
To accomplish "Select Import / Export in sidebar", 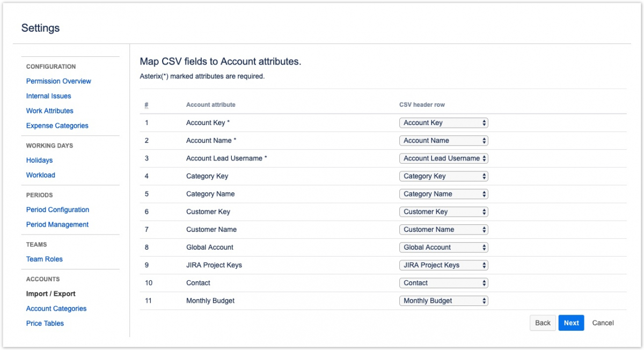I will pos(50,294).
